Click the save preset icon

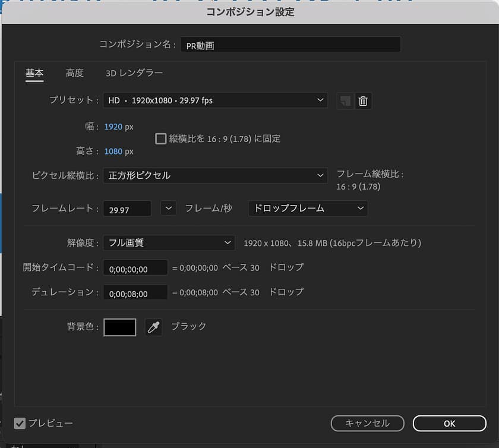345,101
